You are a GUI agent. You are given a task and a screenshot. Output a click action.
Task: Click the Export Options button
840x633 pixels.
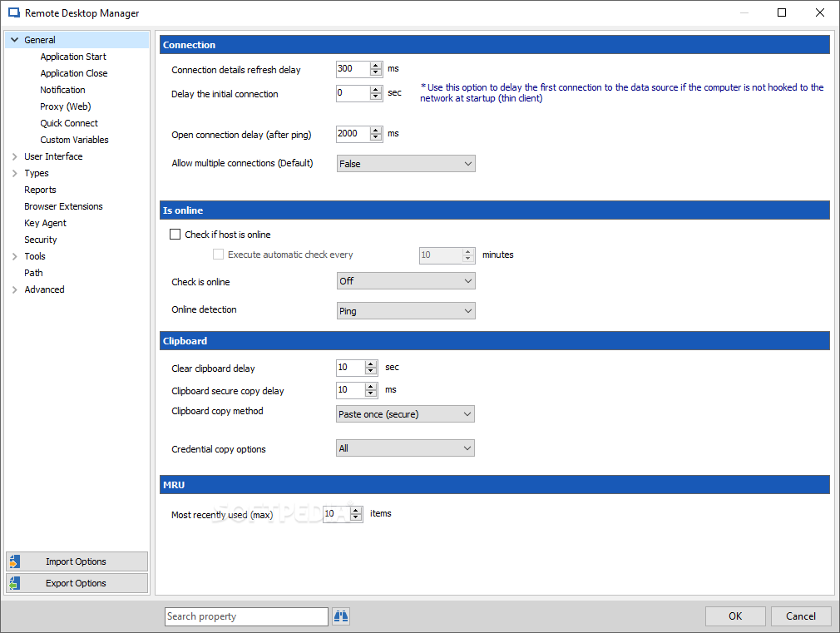(x=77, y=582)
